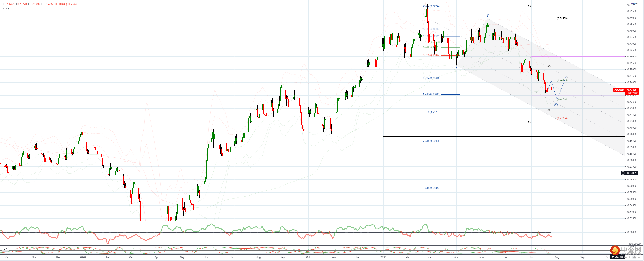Expand the 14 indicators legend chevron
Image resolution: width=644 pixels, height=261 pixels.
point(4,9)
